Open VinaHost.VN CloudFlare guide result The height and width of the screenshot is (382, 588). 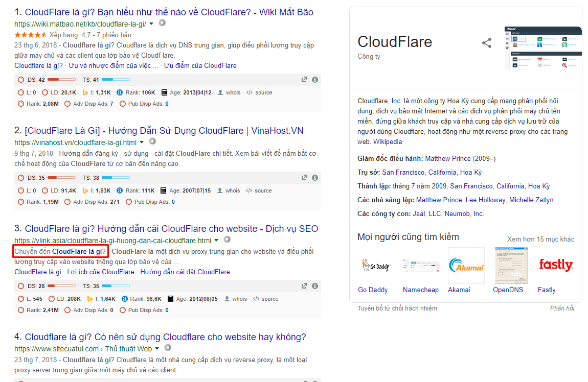164,131
